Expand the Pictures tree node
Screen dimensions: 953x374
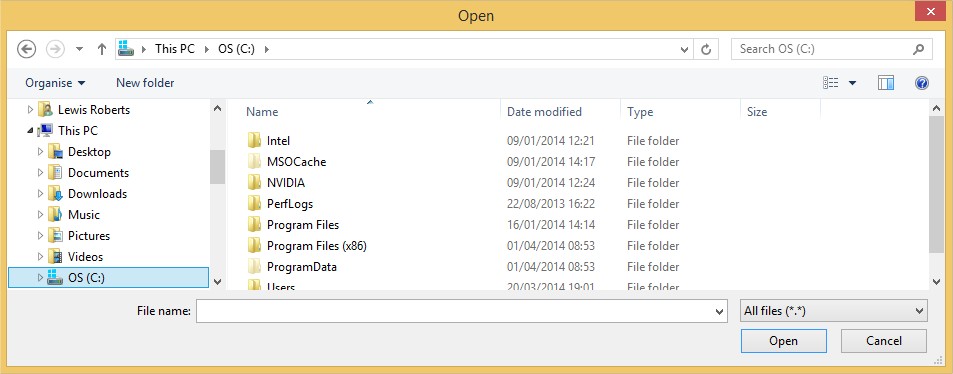click(x=41, y=236)
